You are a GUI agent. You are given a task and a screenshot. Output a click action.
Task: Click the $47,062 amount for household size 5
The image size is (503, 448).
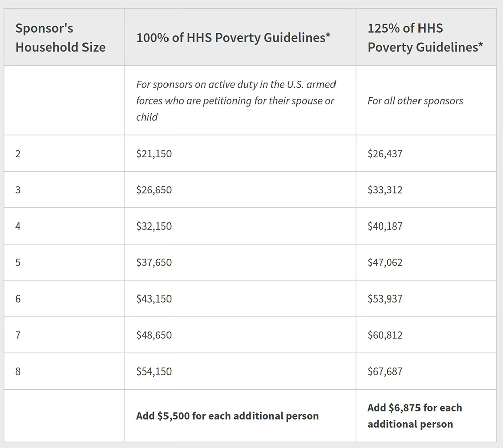click(385, 262)
